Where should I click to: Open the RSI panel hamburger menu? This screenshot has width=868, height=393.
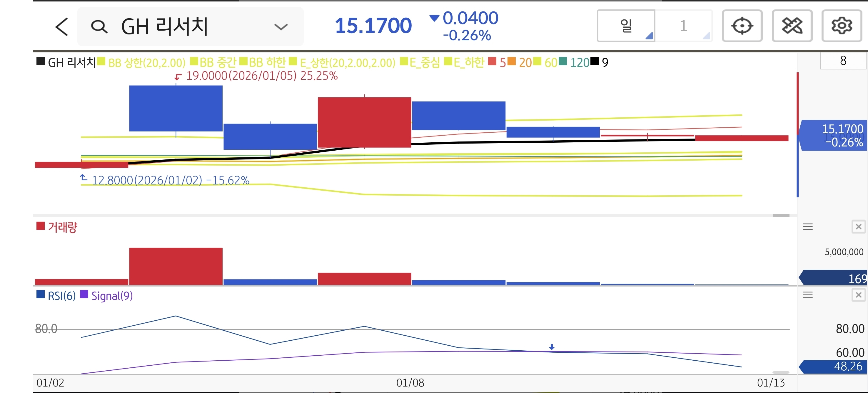click(x=808, y=295)
